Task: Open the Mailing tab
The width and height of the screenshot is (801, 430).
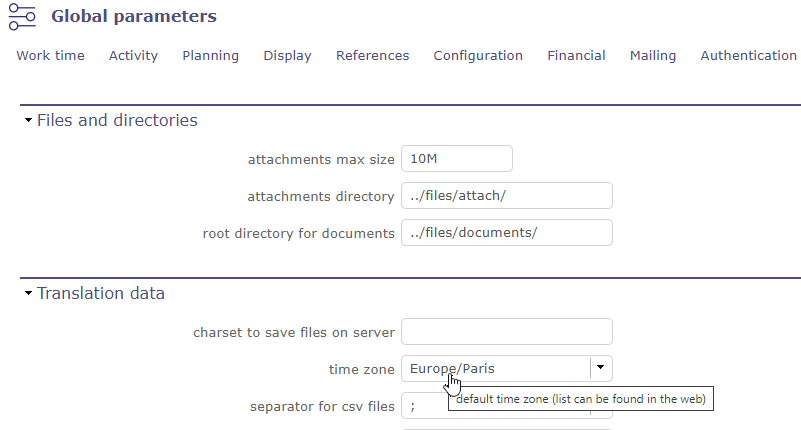Action: (x=653, y=56)
